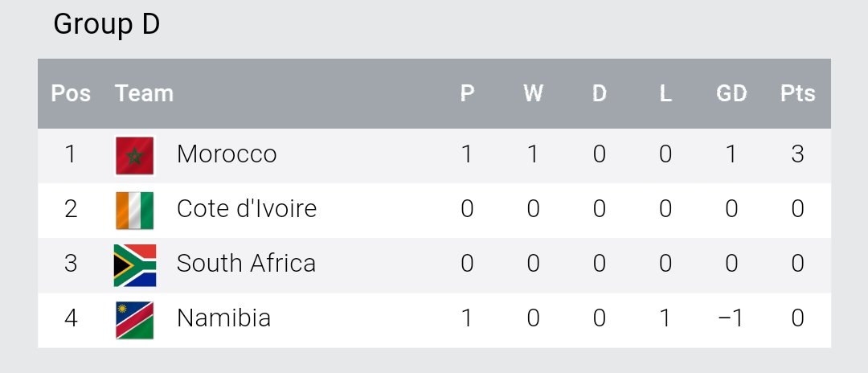Image resolution: width=868 pixels, height=373 pixels.
Task: Click position number 4 in table
Action: coord(71,318)
